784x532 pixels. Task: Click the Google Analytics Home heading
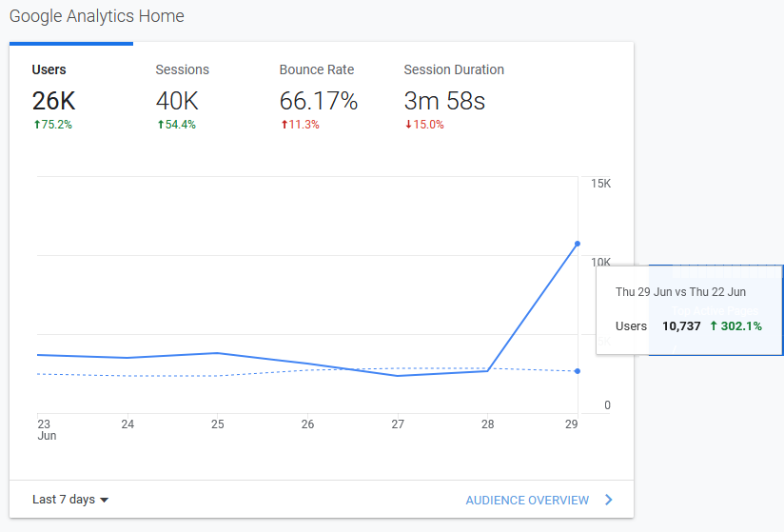coord(97,16)
